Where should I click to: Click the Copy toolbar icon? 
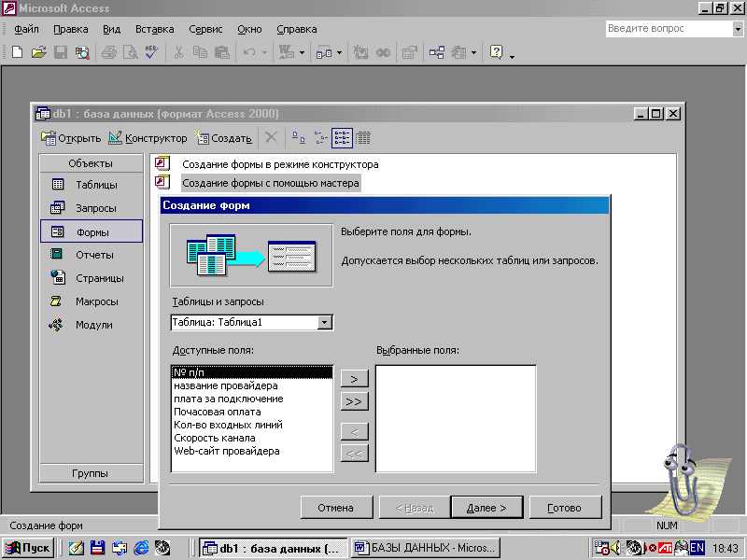tap(200, 52)
